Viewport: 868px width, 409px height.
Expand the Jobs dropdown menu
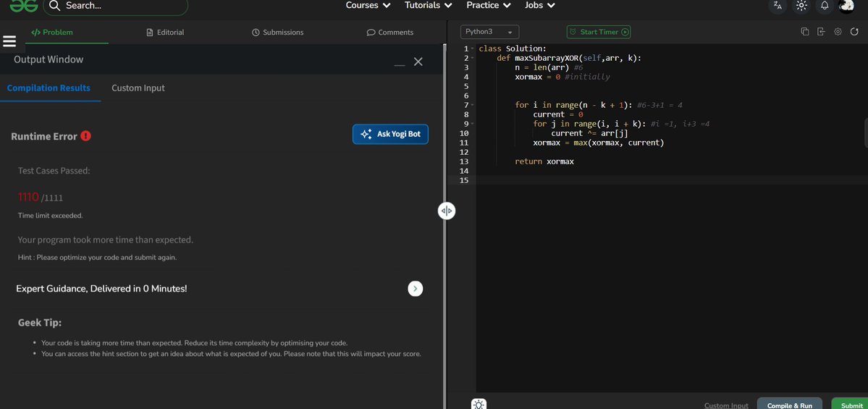click(540, 6)
